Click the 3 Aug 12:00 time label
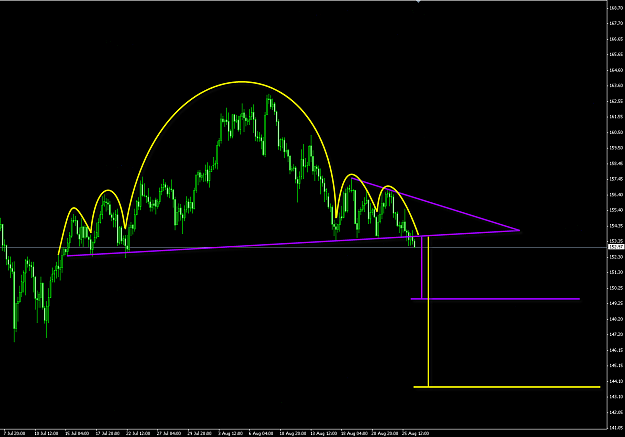Screen dimensions: 625x437 [230, 433]
